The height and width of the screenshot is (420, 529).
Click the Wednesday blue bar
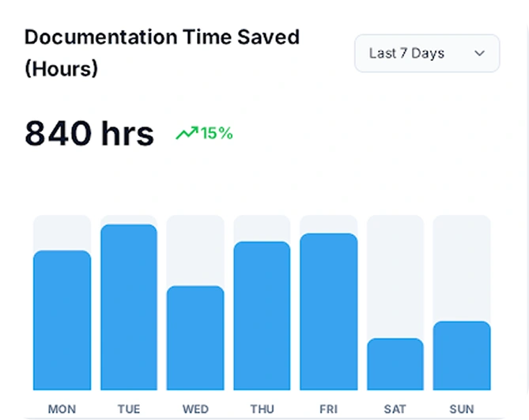[195, 338]
